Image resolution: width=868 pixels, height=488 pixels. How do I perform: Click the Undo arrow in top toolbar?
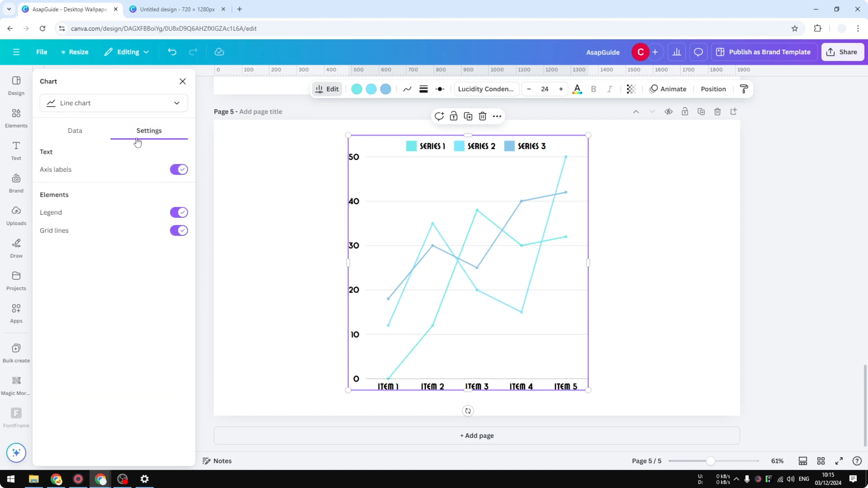(172, 52)
